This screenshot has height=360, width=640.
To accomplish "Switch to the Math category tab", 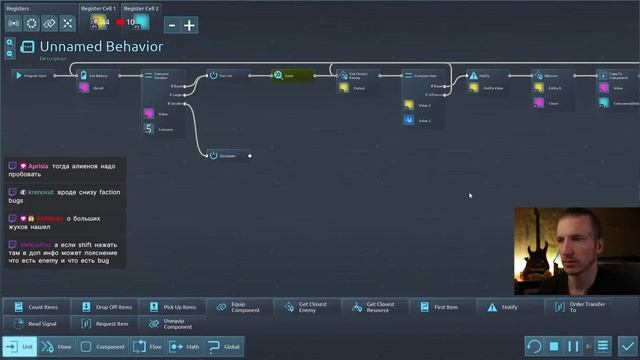I will click(184, 347).
